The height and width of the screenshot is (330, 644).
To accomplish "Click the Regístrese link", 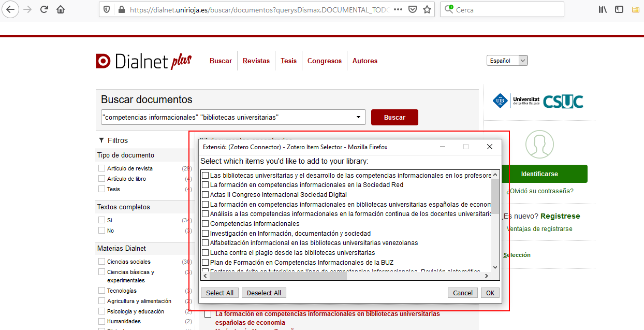I will [560, 216].
